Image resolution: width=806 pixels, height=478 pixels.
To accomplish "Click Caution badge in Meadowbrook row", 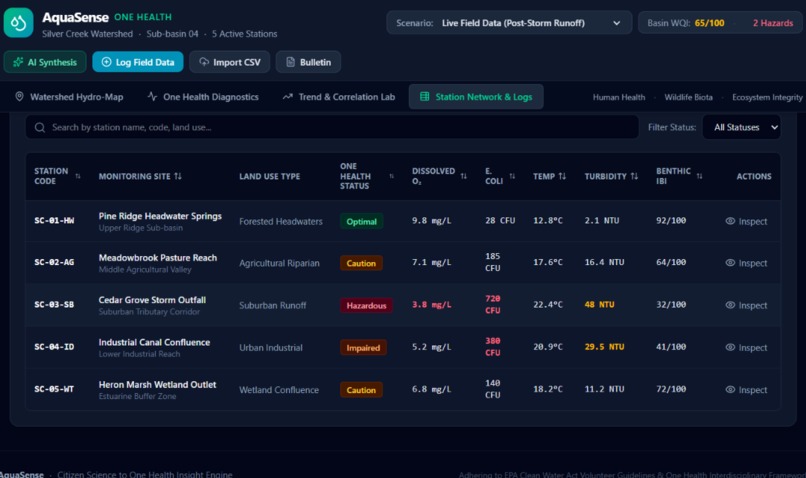I will tap(361, 263).
